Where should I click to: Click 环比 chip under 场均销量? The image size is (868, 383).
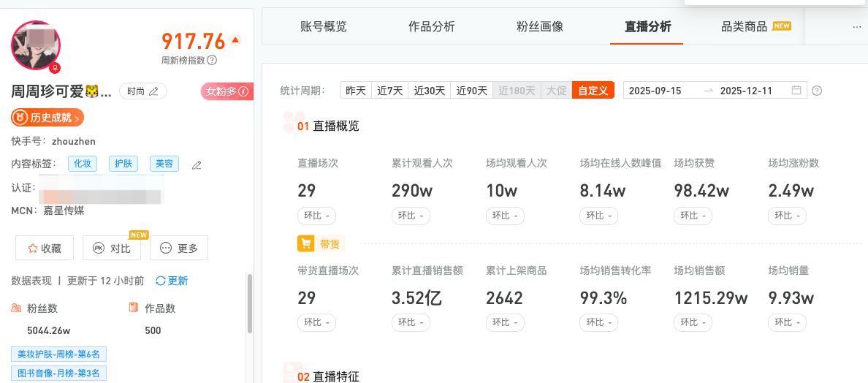787,322
